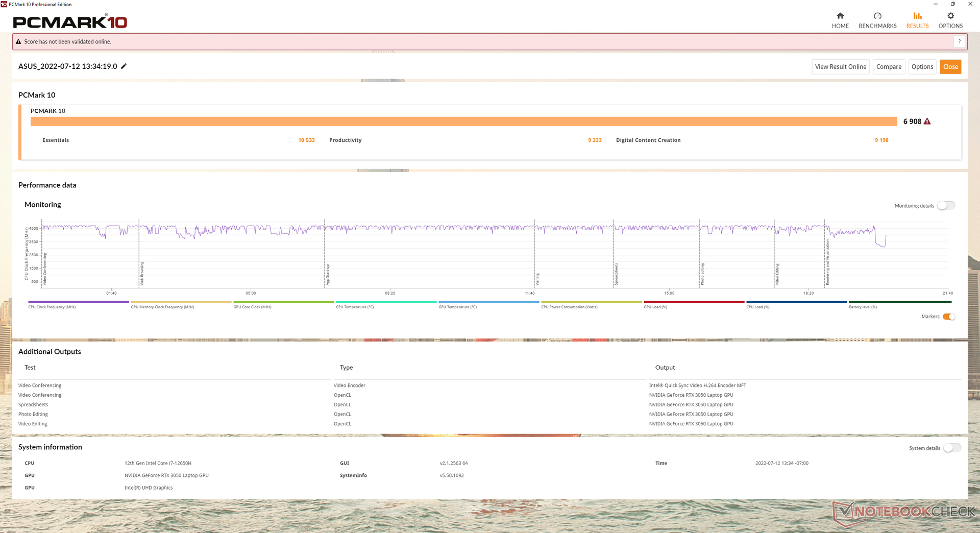This screenshot has width=980, height=533.
Task: Click the Spreadsheets marker in chart
Action: coord(616,274)
